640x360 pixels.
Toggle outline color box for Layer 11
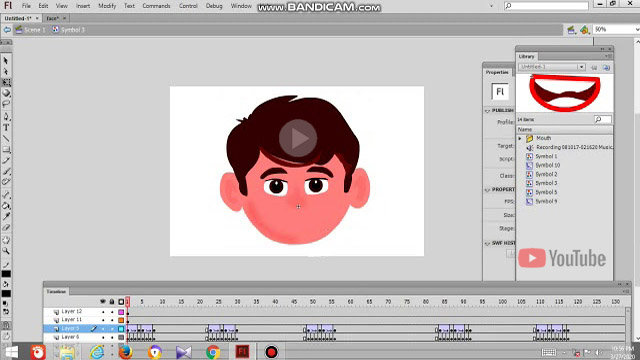click(121, 320)
